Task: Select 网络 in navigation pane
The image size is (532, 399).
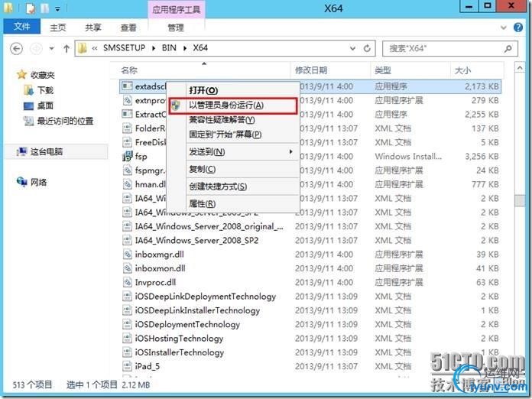Action: pyautogui.click(x=32, y=182)
